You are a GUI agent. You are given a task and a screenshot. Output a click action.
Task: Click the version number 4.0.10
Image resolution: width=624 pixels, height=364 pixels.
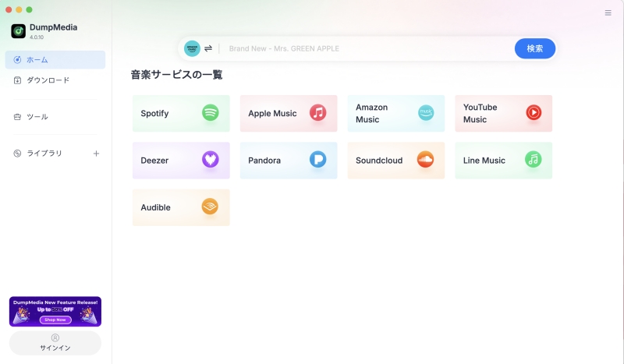point(37,37)
